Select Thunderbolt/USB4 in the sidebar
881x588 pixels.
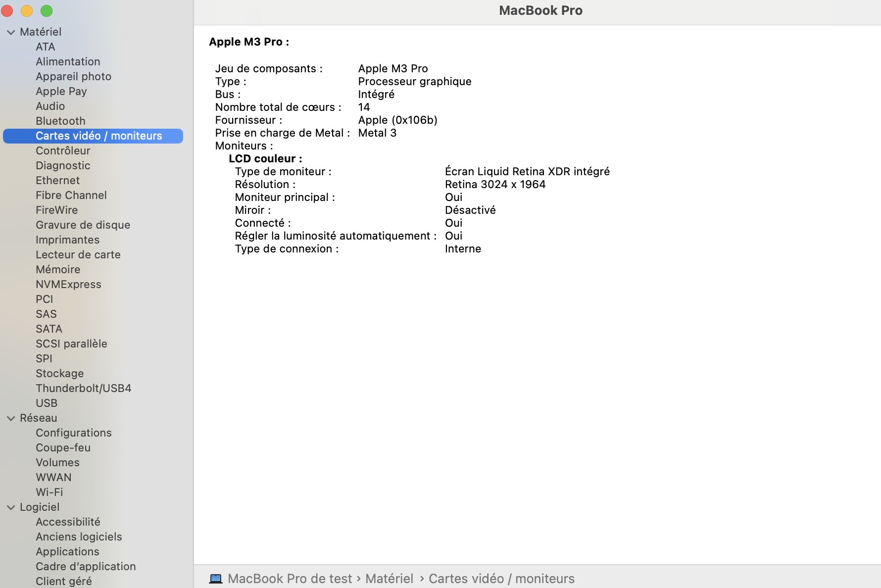83,388
